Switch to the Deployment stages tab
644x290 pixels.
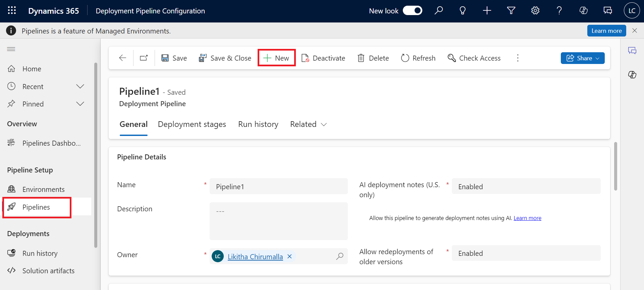pos(192,125)
